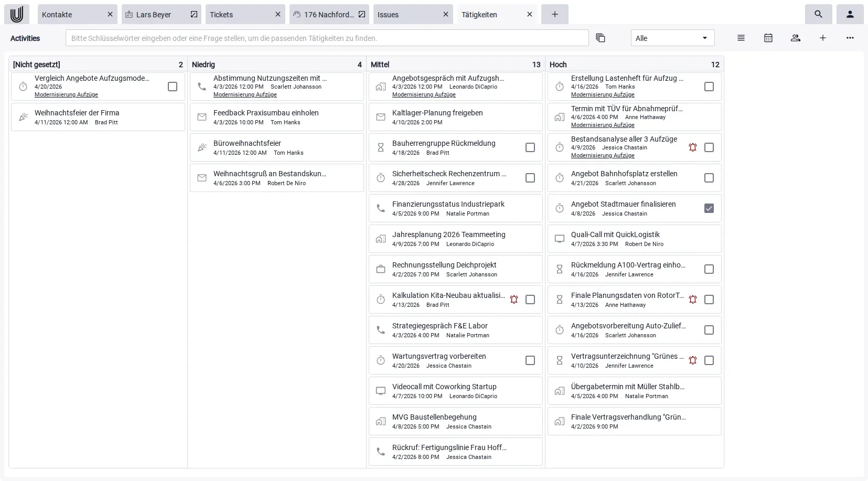Screen dimensions: 868x481
Task: Close the Tätigkeiten tab
Action: (x=530, y=15)
